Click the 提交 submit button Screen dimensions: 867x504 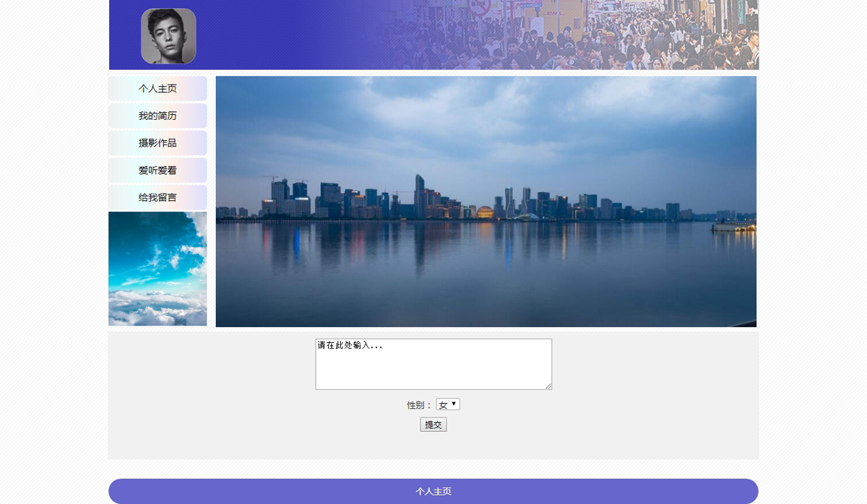(x=433, y=425)
